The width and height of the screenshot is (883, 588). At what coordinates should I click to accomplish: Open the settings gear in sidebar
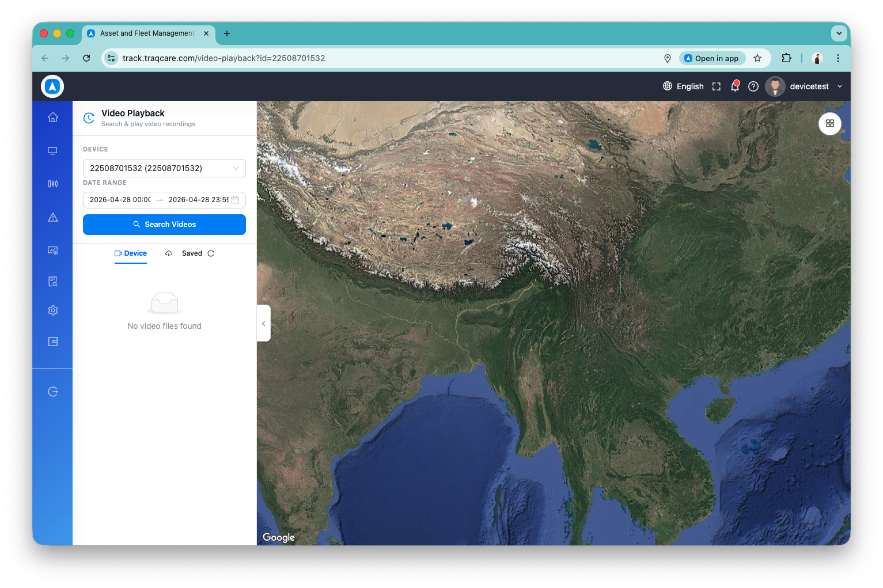point(53,310)
